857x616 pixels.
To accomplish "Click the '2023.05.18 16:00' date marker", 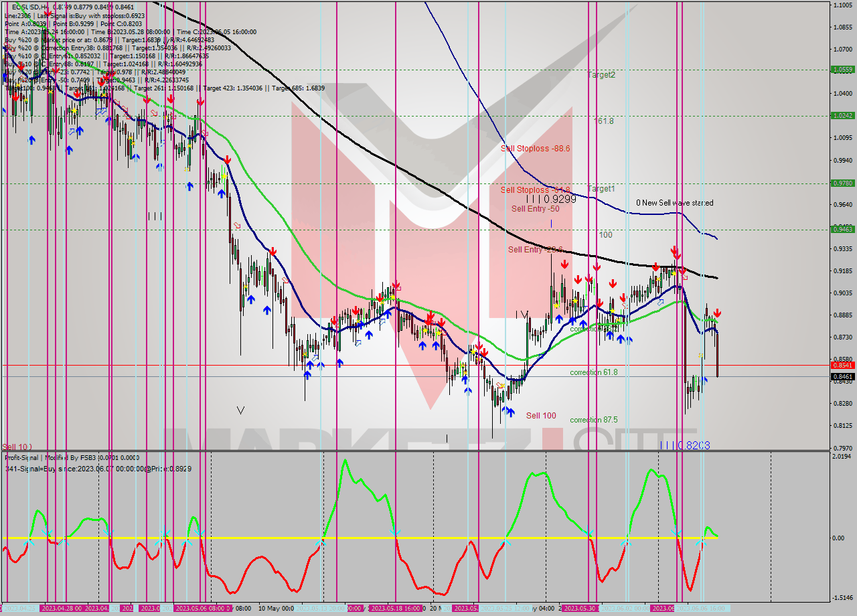I will pos(395,608).
